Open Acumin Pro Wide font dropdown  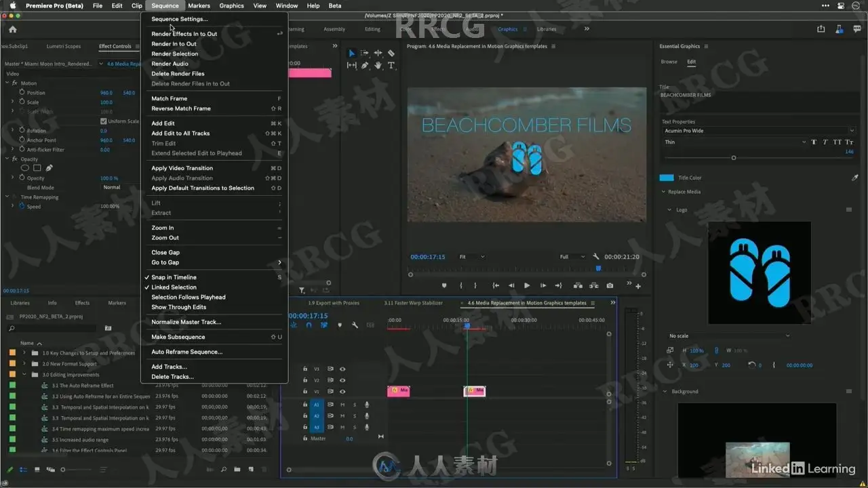(x=758, y=131)
